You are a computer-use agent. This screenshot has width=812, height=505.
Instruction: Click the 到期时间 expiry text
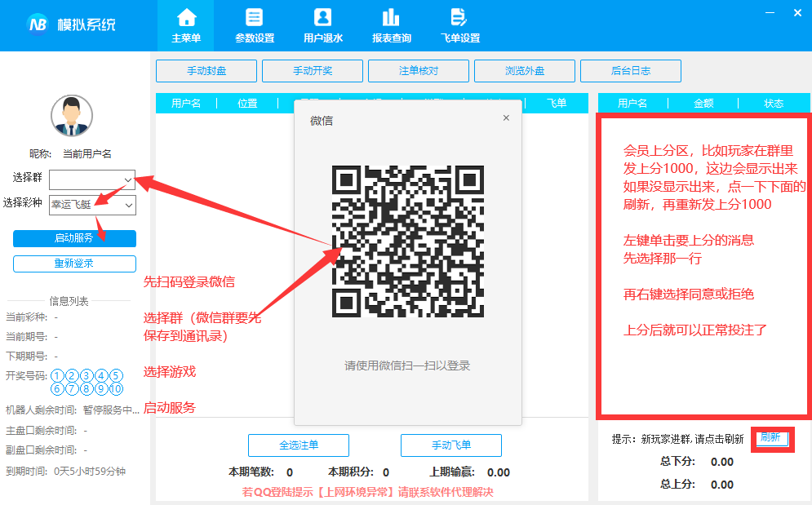click(x=66, y=472)
